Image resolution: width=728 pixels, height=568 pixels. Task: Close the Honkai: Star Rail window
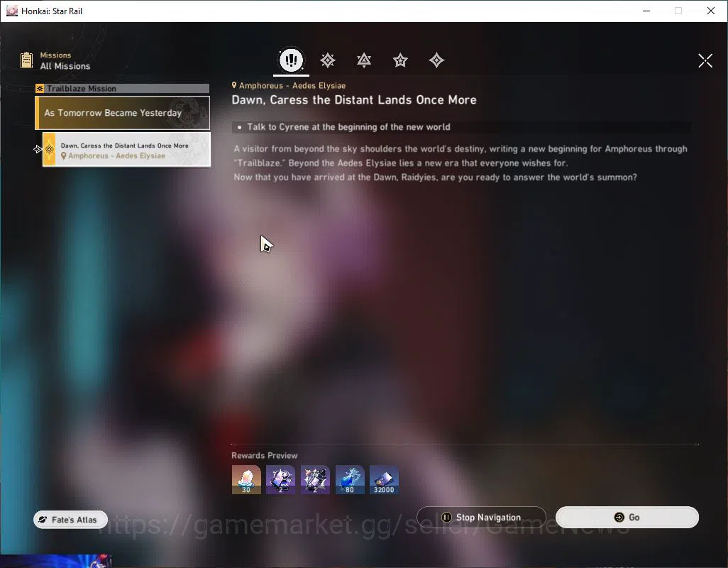710,11
